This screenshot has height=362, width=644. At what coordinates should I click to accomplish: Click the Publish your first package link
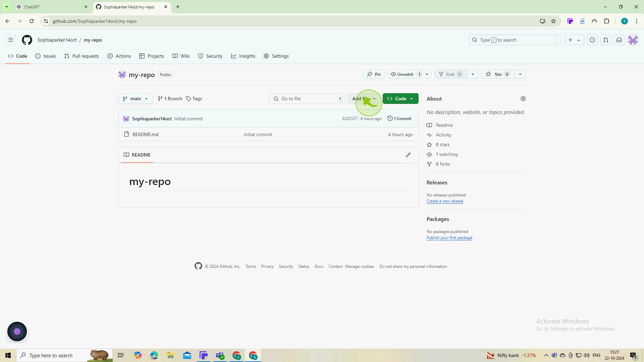[449, 238]
